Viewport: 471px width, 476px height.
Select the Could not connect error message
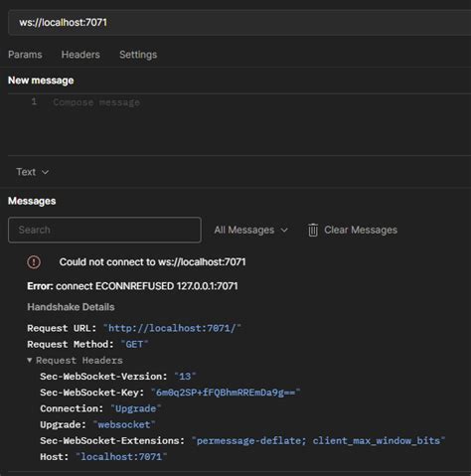[x=152, y=262]
